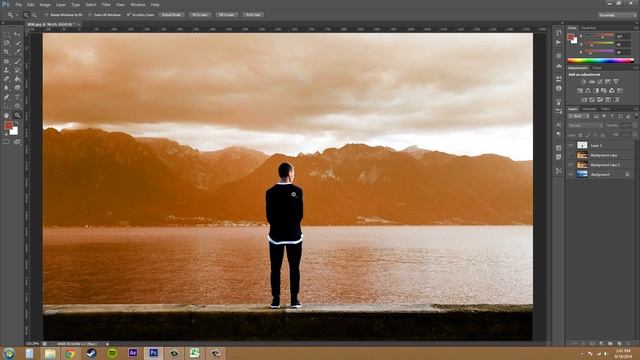
Task: Add a Levels adjustment
Action: click(592, 82)
